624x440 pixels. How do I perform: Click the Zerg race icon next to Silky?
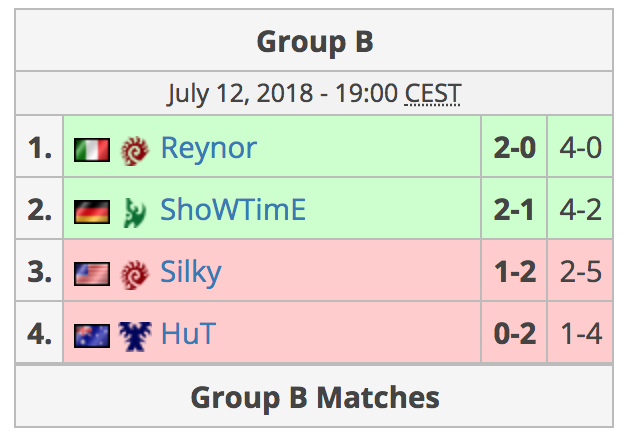pyautogui.click(x=135, y=275)
